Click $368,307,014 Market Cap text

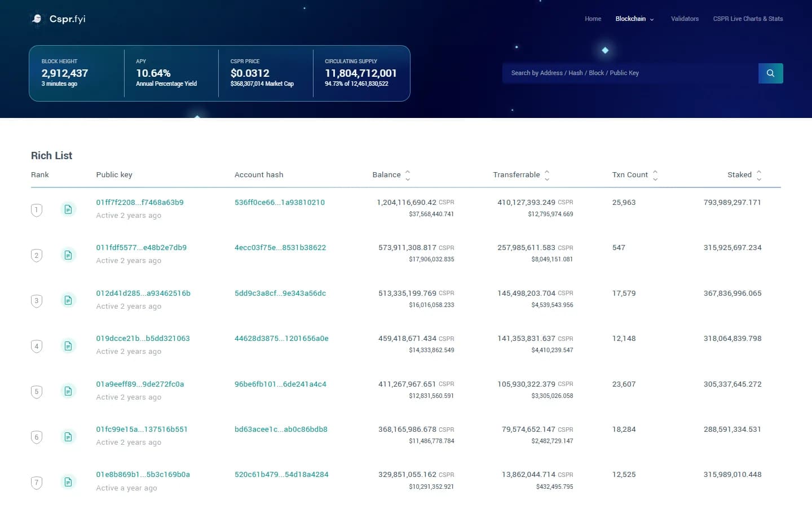pos(262,84)
